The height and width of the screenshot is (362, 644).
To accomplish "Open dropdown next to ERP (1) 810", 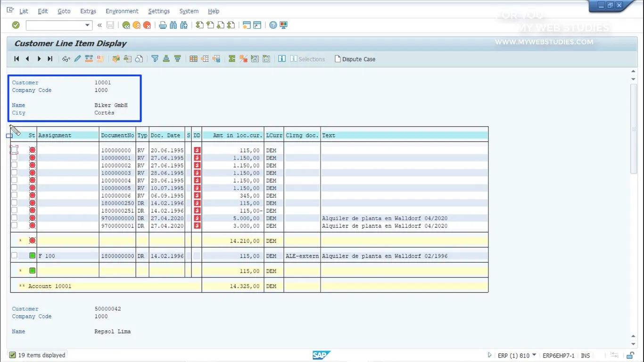I will 535,355.
